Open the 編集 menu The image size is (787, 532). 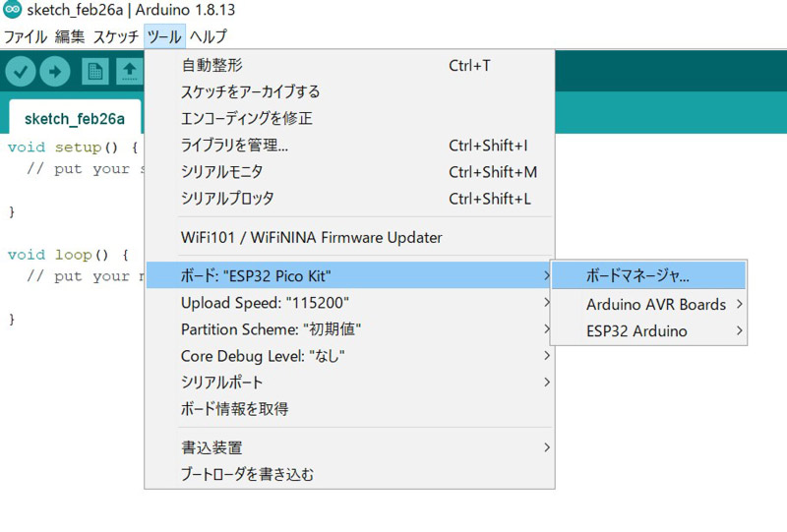[70, 36]
